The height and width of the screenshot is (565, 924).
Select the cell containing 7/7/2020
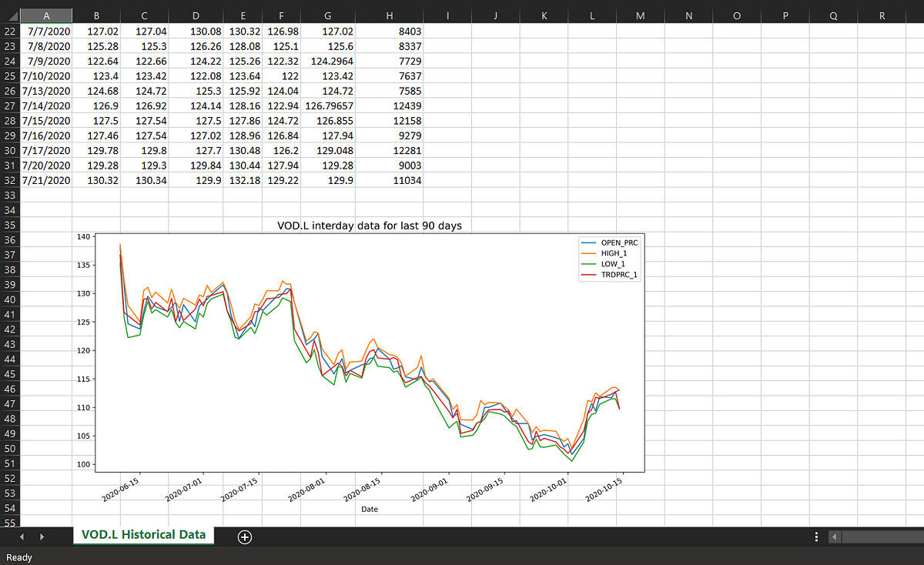[x=46, y=31]
